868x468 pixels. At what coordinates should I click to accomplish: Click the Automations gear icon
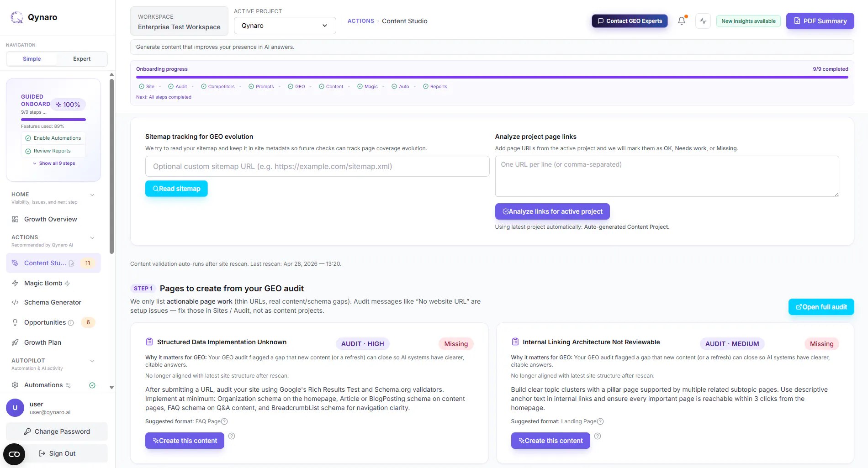point(15,385)
